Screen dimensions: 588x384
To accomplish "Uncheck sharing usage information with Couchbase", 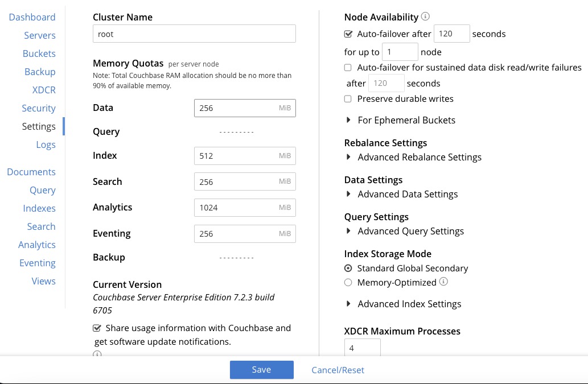I will click(x=97, y=328).
